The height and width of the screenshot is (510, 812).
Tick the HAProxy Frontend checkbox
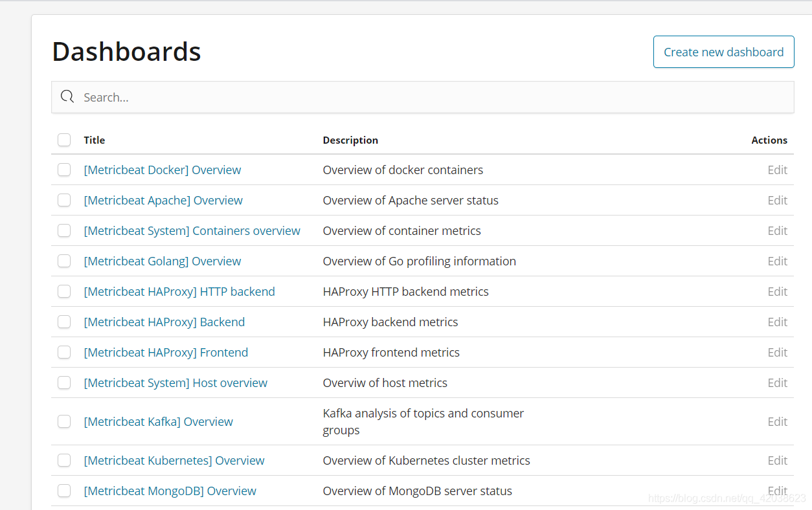click(64, 352)
